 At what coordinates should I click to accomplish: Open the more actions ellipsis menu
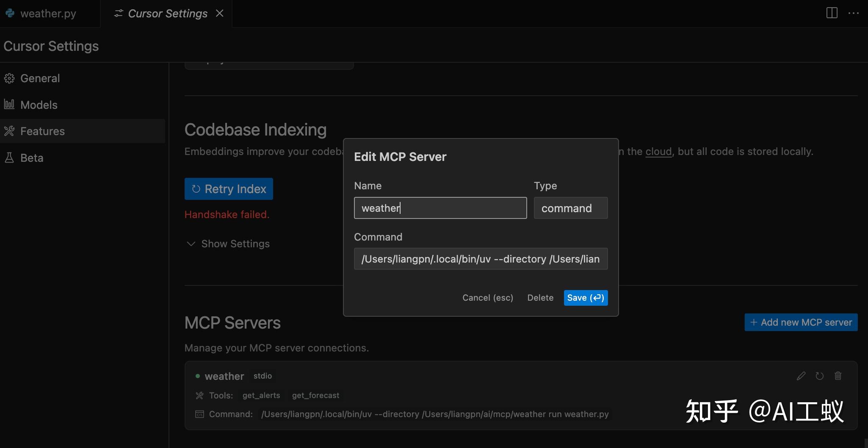point(854,13)
